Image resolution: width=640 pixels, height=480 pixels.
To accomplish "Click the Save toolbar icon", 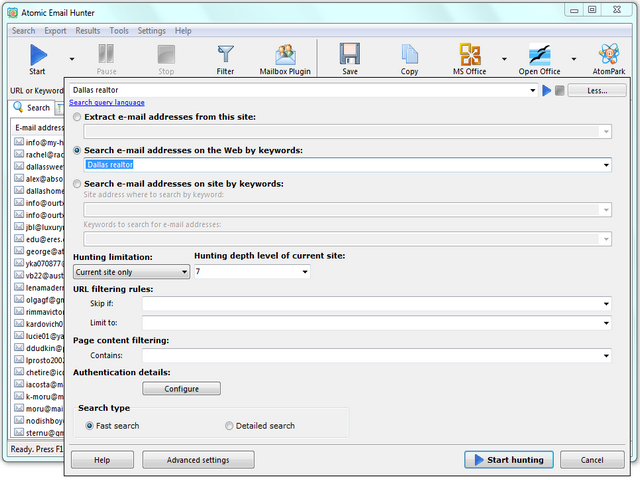I will [349, 58].
